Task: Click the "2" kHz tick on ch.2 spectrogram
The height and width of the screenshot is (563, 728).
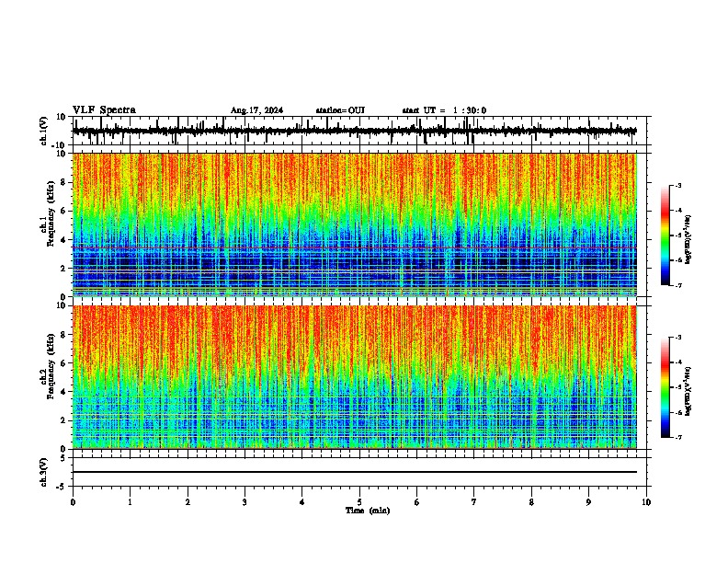Action: (64, 420)
